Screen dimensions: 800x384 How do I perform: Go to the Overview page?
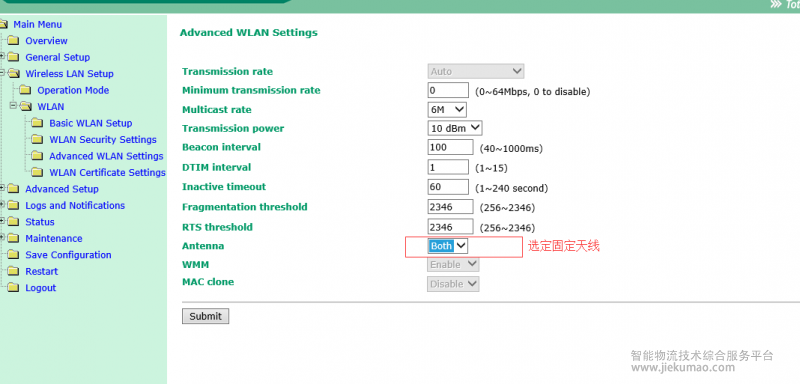pos(46,41)
